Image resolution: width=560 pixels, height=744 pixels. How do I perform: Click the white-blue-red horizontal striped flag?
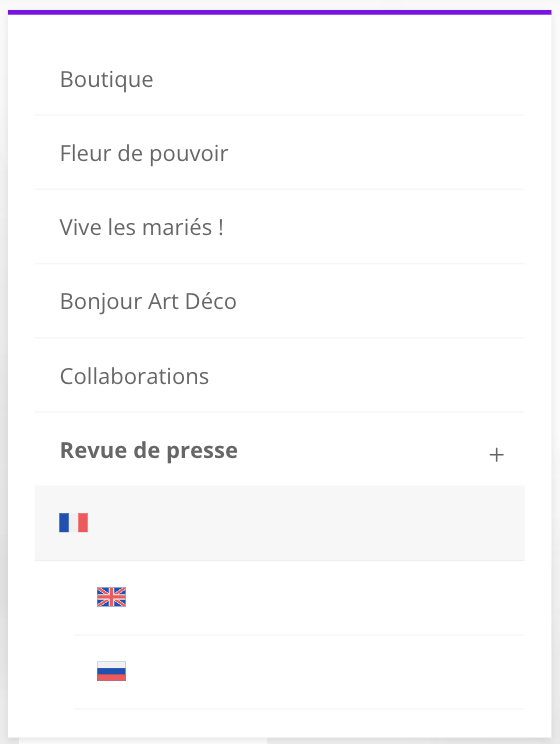pos(112,671)
